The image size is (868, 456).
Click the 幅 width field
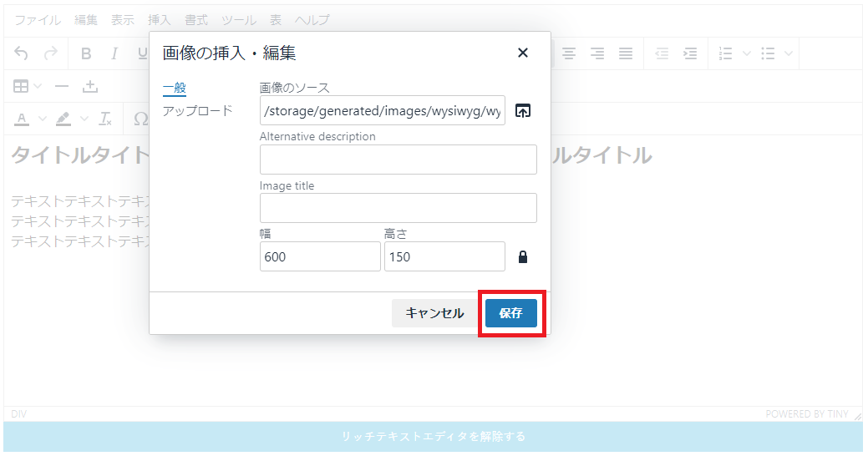click(x=321, y=256)
